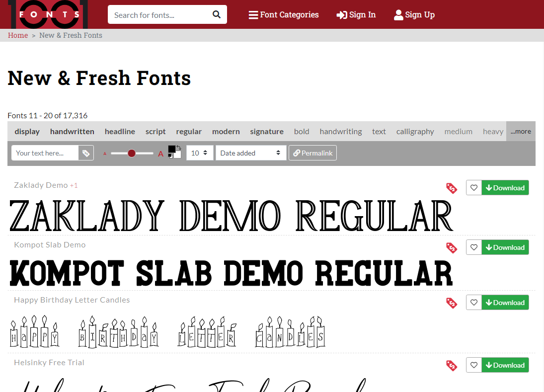This screenshot has height=392, width=544.
Task: Click the search magnifier icon
Action: [x=217, y=14]
